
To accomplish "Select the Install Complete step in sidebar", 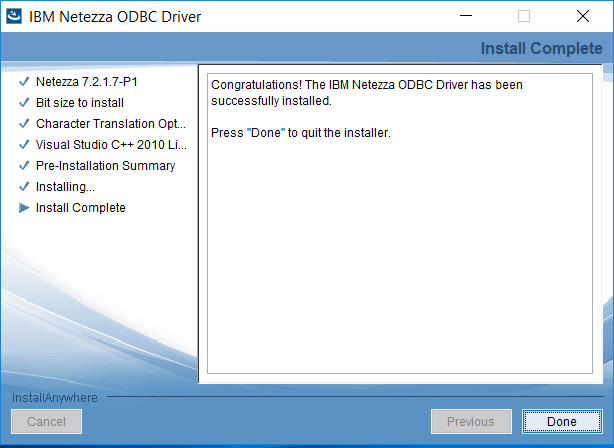I will point(80,208).
